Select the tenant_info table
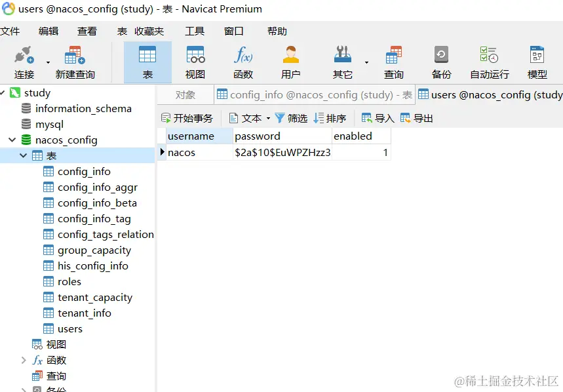The height and width of the screenshot is (392, 563). [x=85, y=313]
